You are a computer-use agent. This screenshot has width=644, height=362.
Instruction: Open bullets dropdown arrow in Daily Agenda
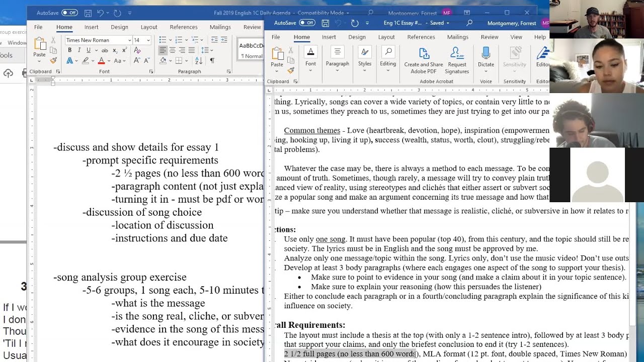[x=170, y=40]
